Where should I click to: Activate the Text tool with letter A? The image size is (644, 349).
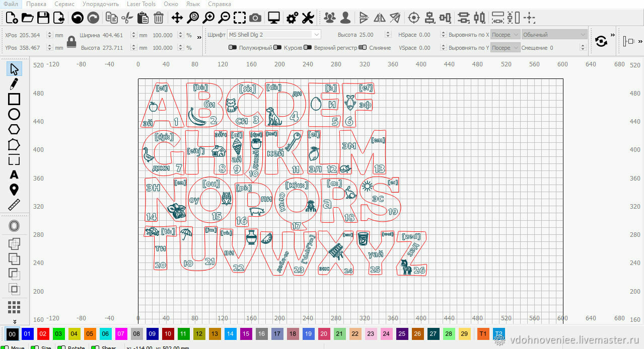coord(14,175)
